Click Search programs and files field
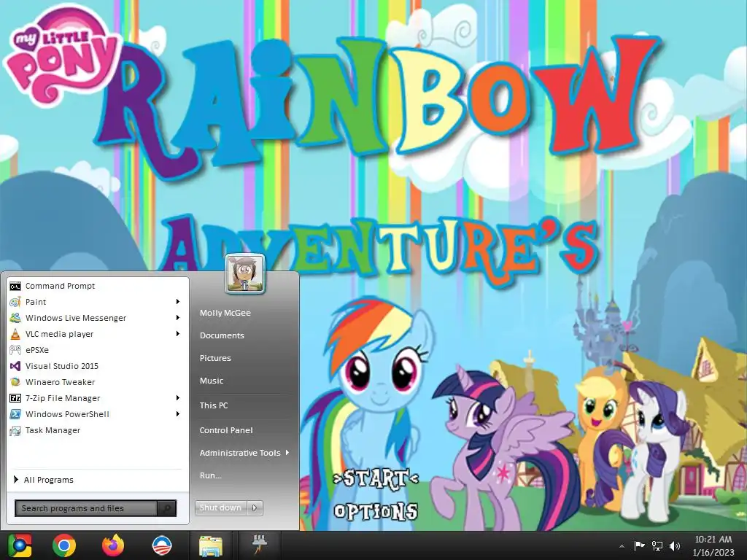The width and height of the screenshot is (747, 560). 86,508
